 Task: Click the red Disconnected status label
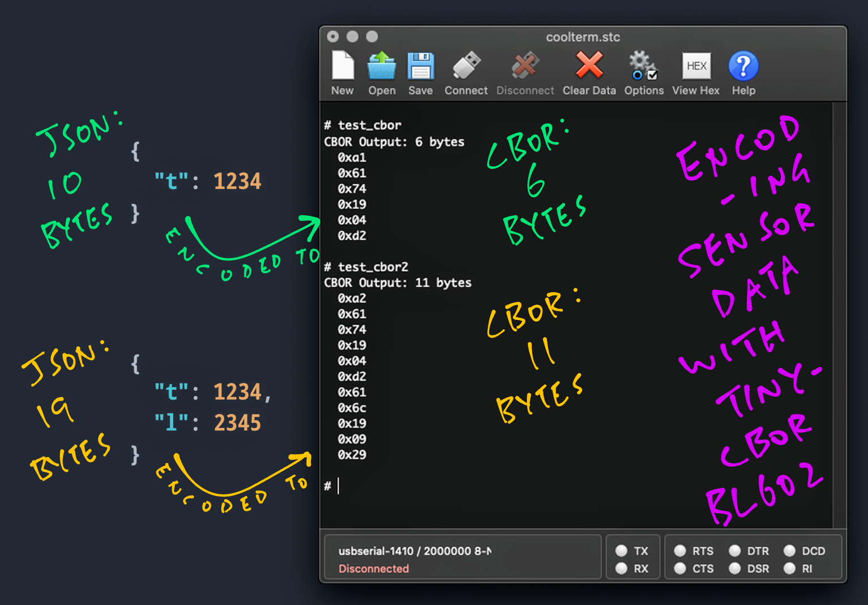point(374,569)
